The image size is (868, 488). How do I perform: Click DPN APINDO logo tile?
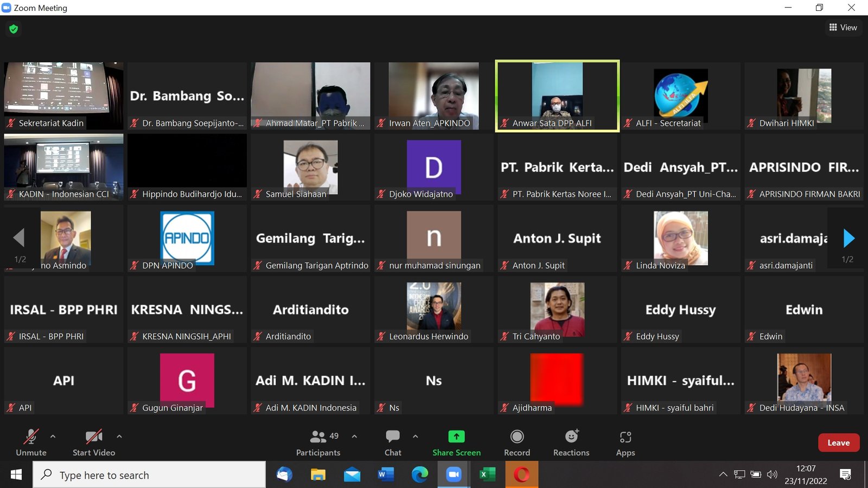[187, 238]
